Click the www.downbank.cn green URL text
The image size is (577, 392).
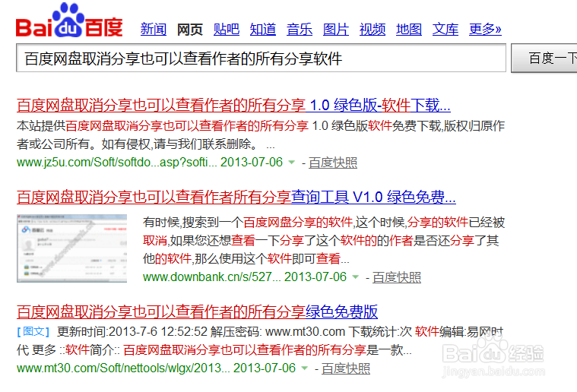212,277
